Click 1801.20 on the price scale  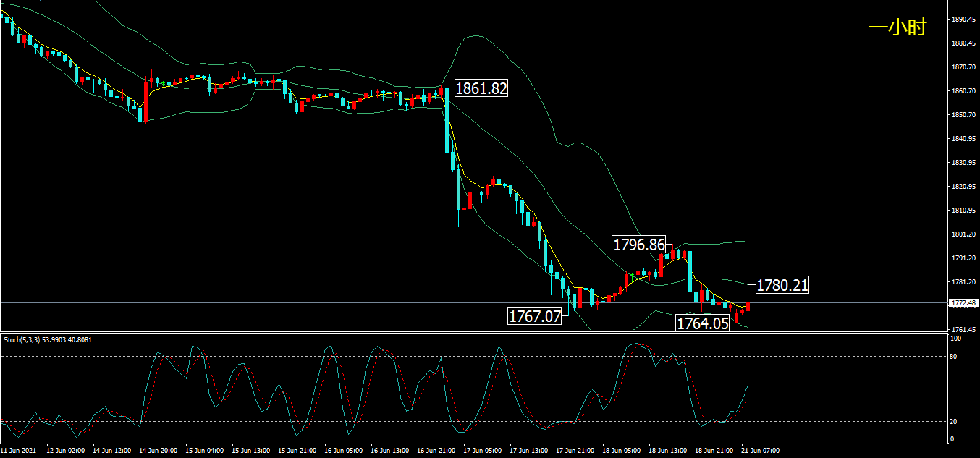point(963,234)
